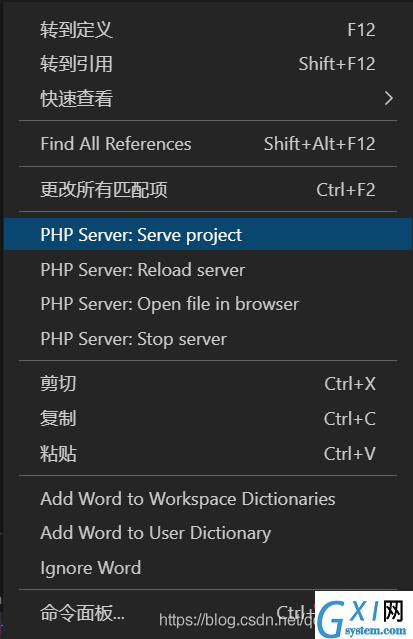Select 转到定义 menu entry
Image resolution: width=413 pixels, height=639 pixels.
[x=208, y=30]
